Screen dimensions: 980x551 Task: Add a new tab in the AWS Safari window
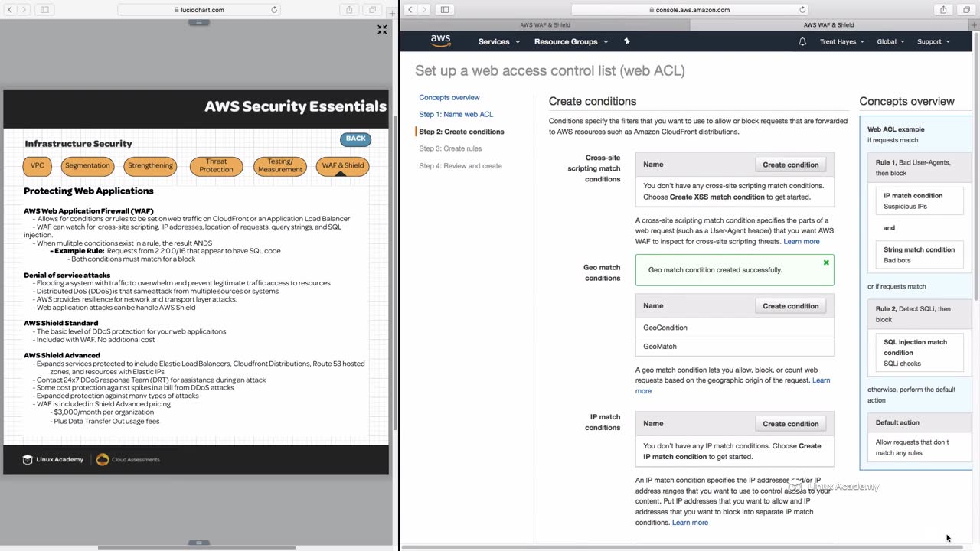(x=974, y=25)
